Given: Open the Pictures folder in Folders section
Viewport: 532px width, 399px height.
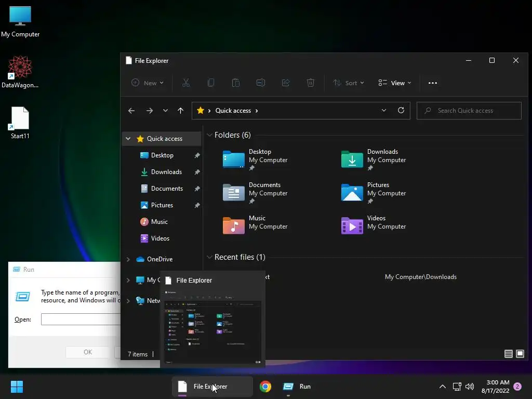Looking at the screenshot, I should tap(374, 192).
